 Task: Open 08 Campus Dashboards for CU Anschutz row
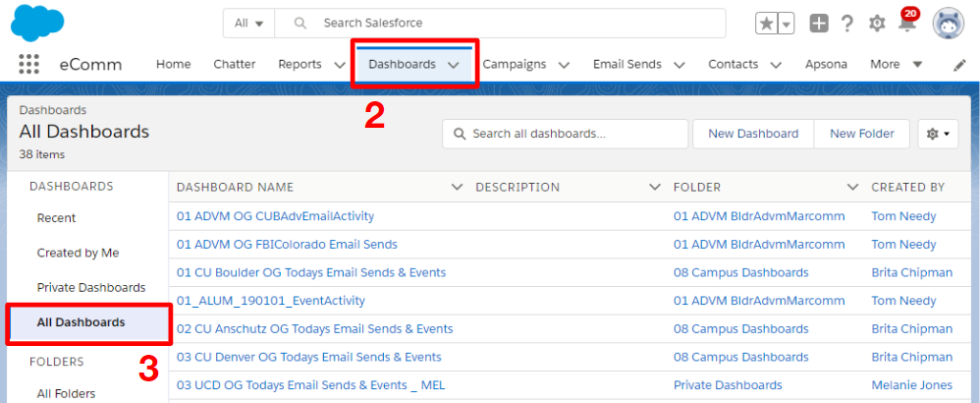point(741,328)
